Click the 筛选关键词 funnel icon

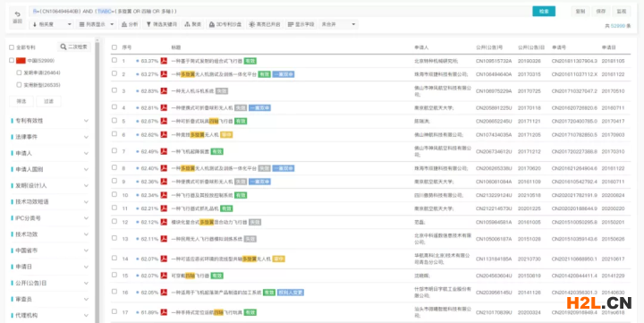[x=148, y=25]
